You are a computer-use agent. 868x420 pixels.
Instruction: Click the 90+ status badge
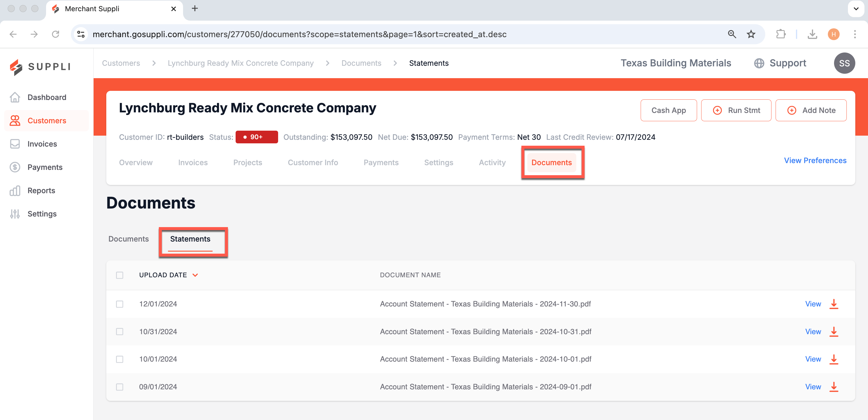[257, 137]
